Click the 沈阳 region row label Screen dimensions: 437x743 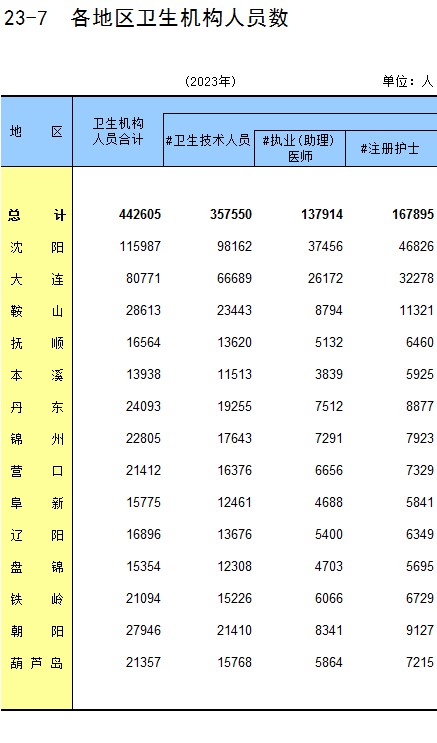(x=36, y=247)
